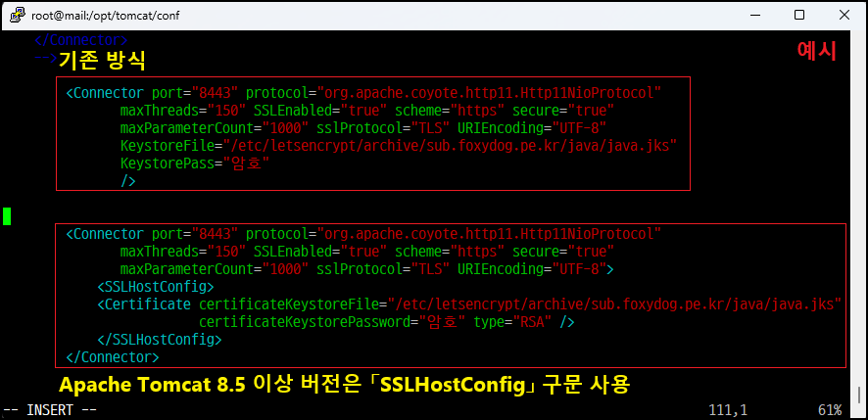The image size is (868, 420).
Task: Click the "/>" line below KeystorePass
Action: (x=128, y=181)
